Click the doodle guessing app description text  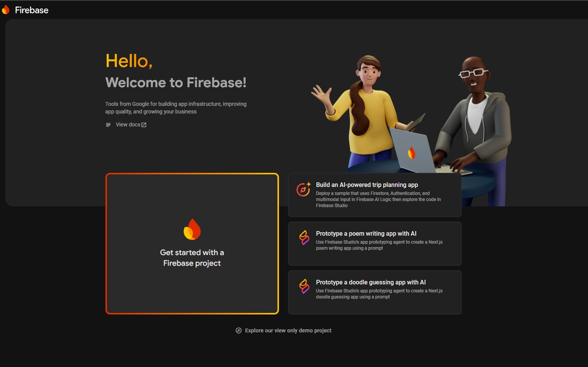[379, 294]
